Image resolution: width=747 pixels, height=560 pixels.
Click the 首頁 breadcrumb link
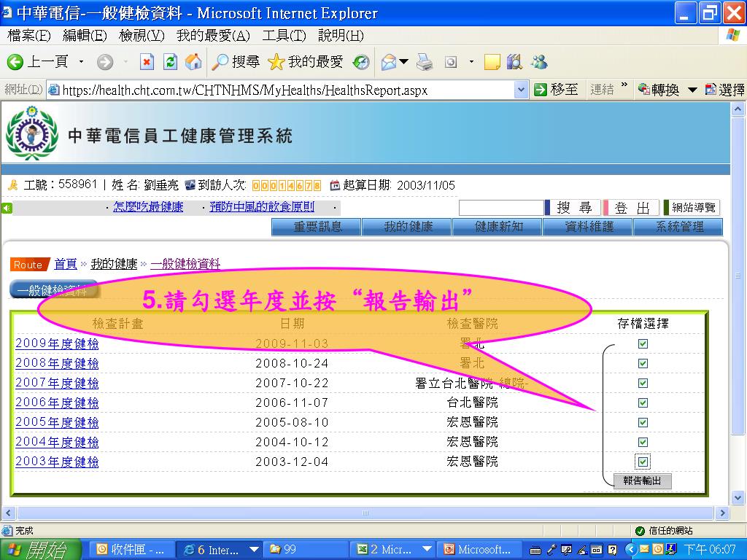click(x=65, y=264)
